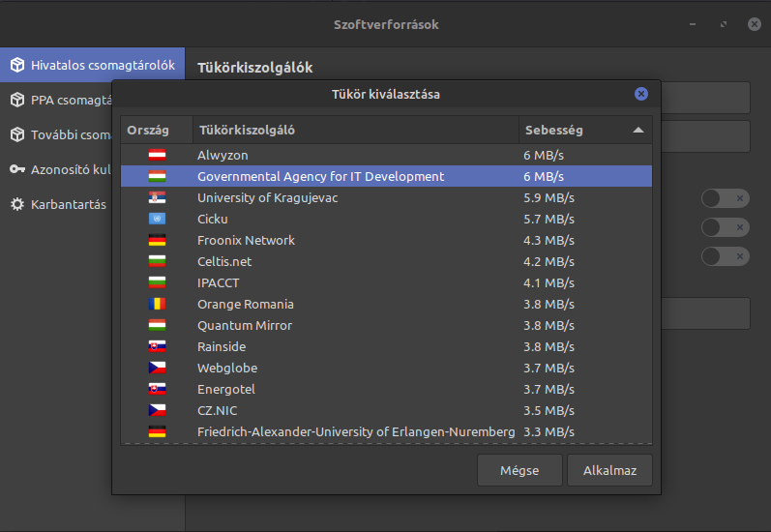Click the Czech flag beside CZ.NIC

pyautogui.click(x=157, y=410)
